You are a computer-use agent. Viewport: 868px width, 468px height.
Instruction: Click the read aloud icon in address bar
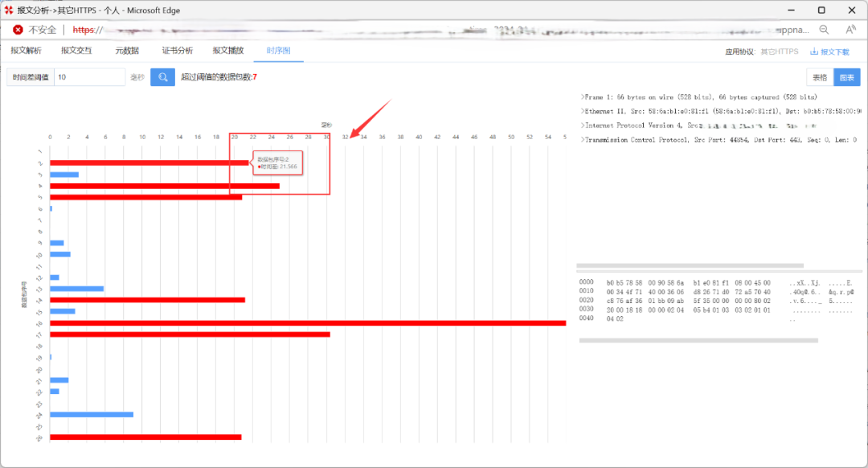[850, 30]
